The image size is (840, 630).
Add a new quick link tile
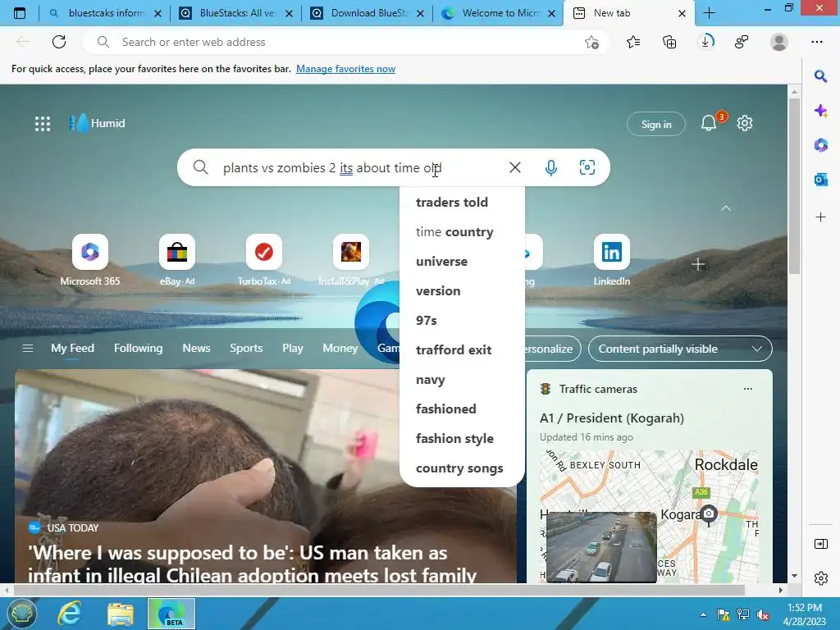click(x=698, y=264)
